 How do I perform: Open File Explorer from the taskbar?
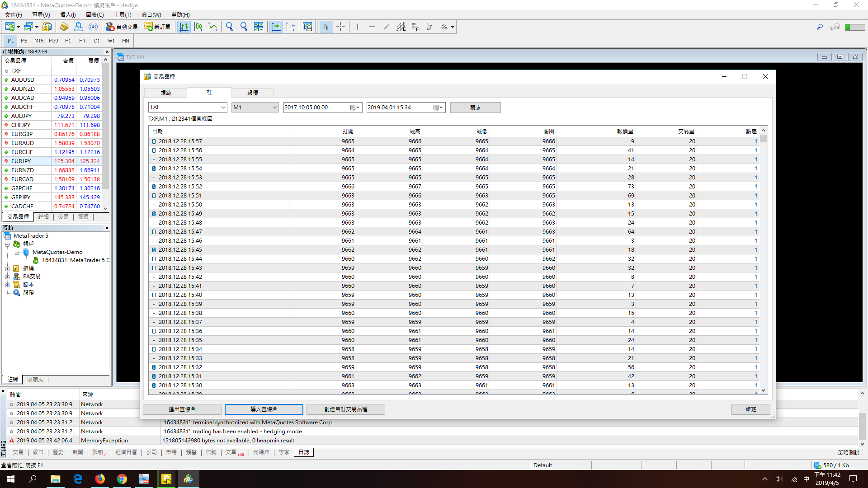click(x=55, y=479)
